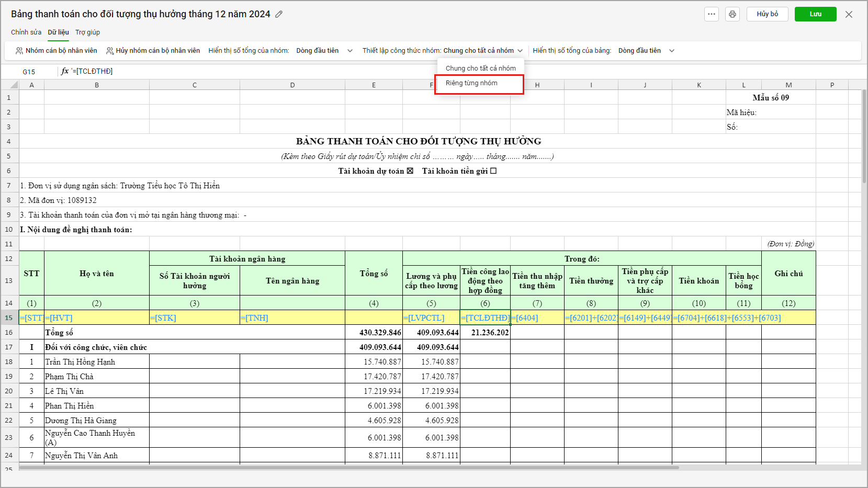Click the line '2. Mã đơn vị: 1089132'
Viewport: 868px width, 488px height.
coord(58,200)
